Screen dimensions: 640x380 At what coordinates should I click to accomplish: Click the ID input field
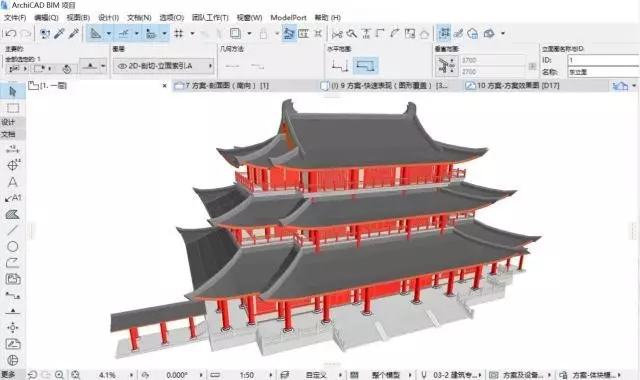(x=603, y=60)
